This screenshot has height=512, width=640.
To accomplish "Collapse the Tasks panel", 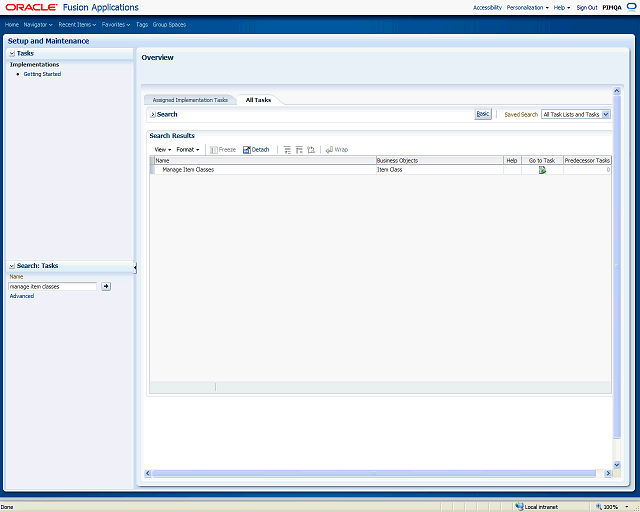I will pyautogui.click(x=11, y=53).
